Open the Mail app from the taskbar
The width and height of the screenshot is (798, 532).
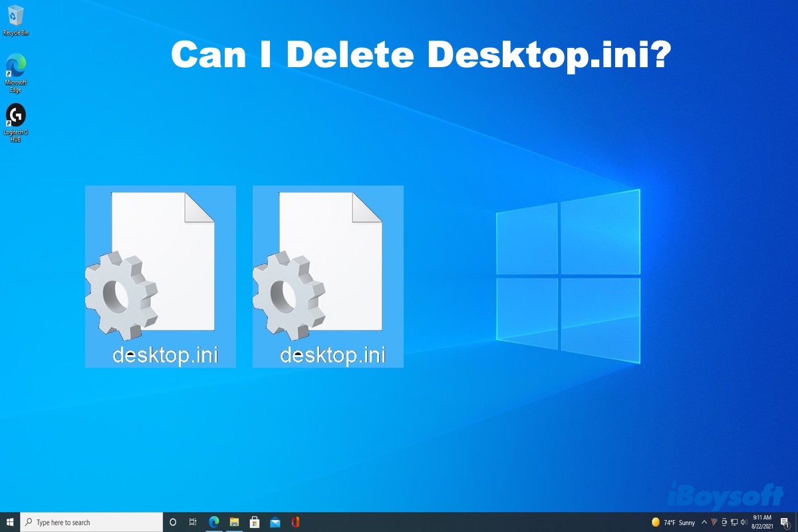tap(275, 522)
